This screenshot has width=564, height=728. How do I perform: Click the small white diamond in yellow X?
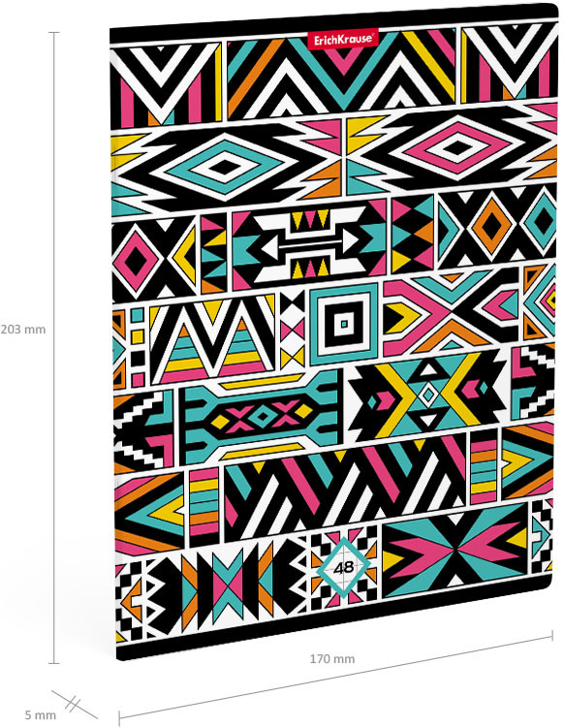428,396
